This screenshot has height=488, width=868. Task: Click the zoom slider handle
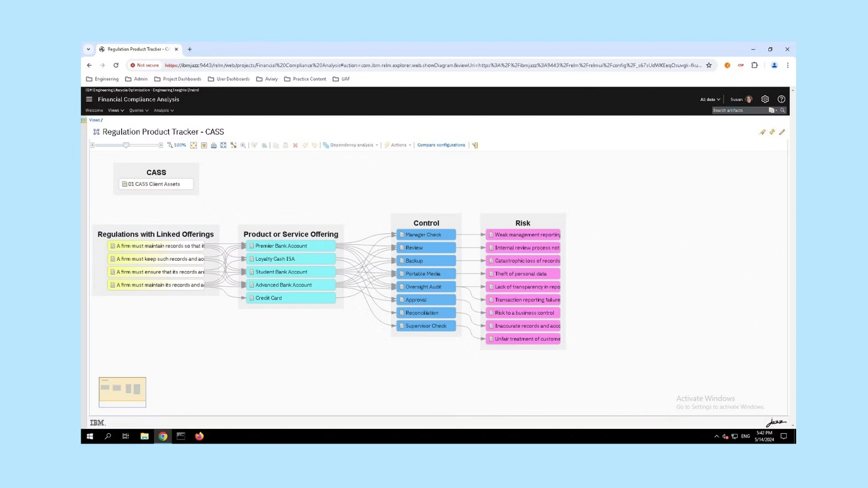tap(126, 145)
